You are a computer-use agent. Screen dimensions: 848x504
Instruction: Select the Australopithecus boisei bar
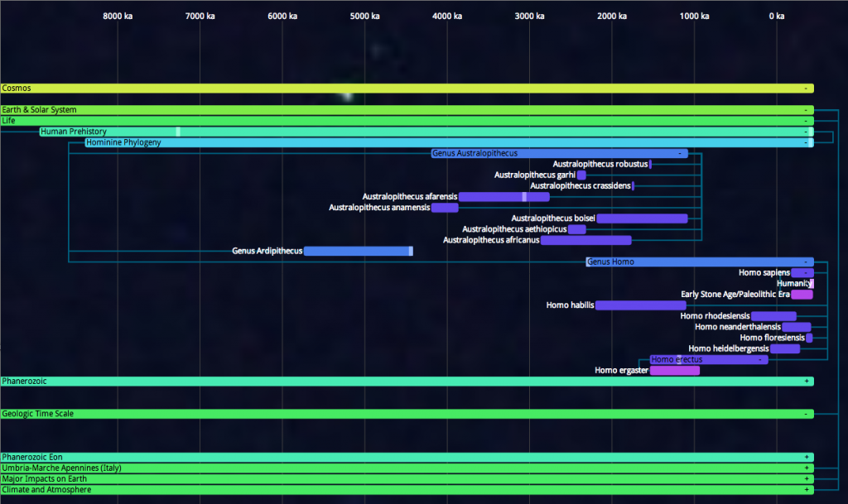(642, 218)
